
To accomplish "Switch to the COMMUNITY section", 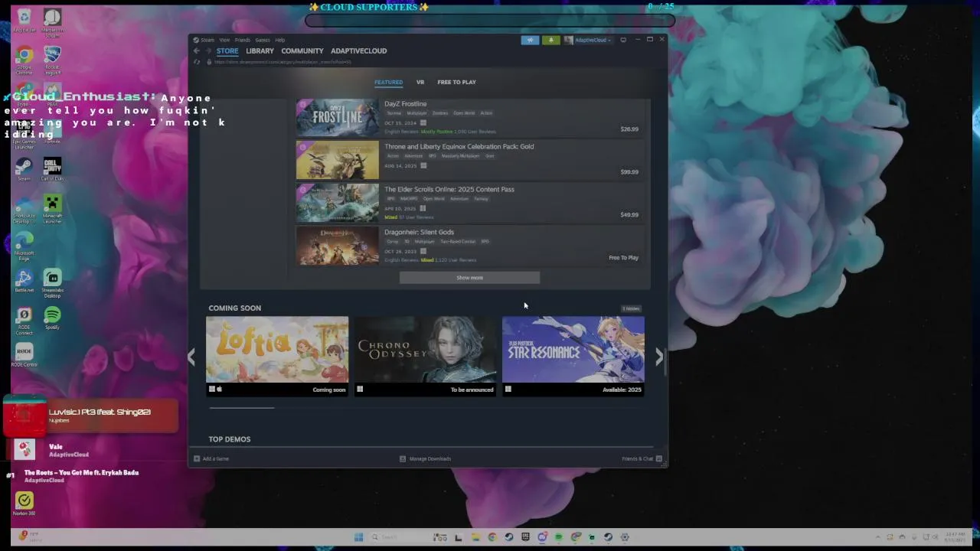I will [302, 51].
